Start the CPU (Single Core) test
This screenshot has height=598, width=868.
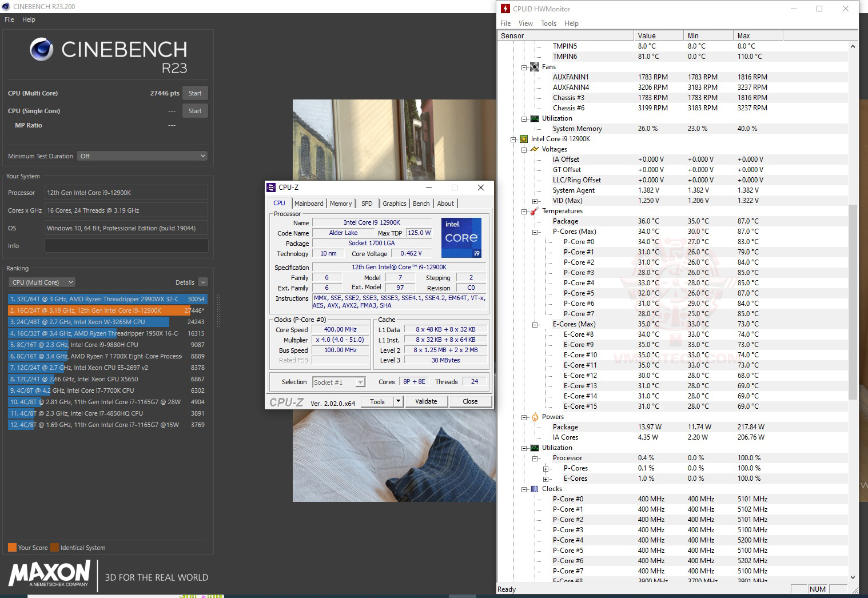(x=195, y=111)
